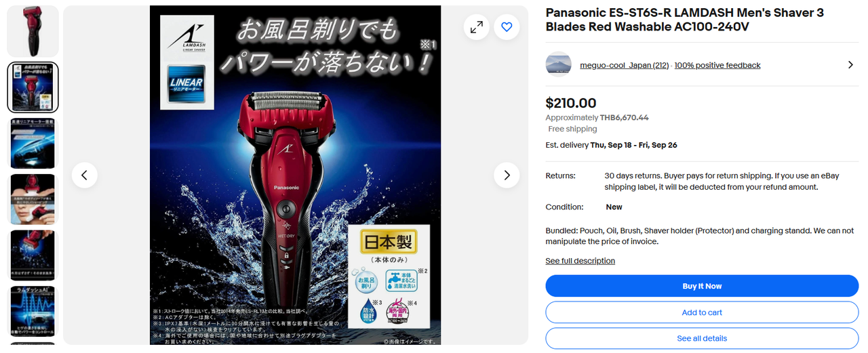
Task: Go to previous image with left arrow
Action: [x=85, y=175]
